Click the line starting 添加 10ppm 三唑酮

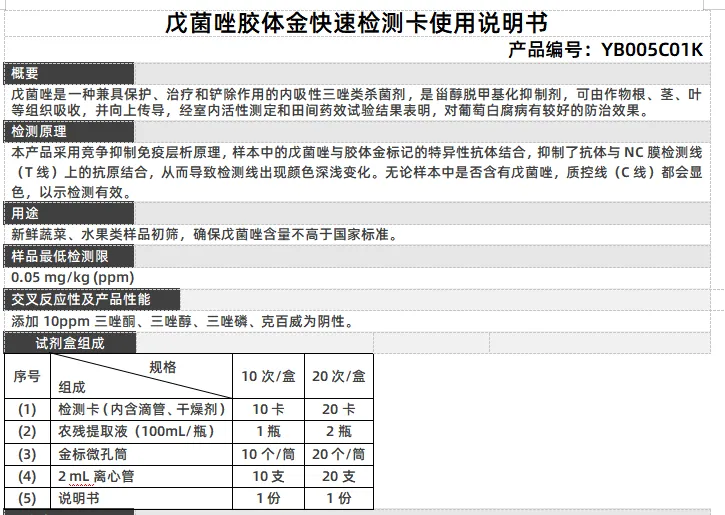[183, 321]
